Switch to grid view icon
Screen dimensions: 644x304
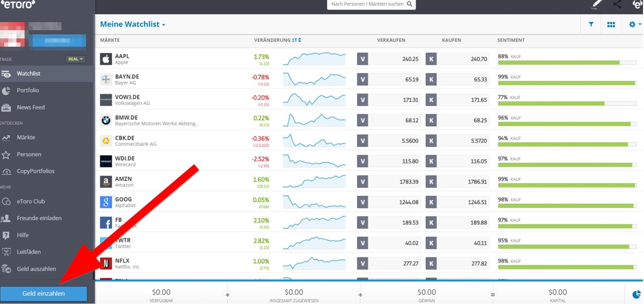pos(611,24)
